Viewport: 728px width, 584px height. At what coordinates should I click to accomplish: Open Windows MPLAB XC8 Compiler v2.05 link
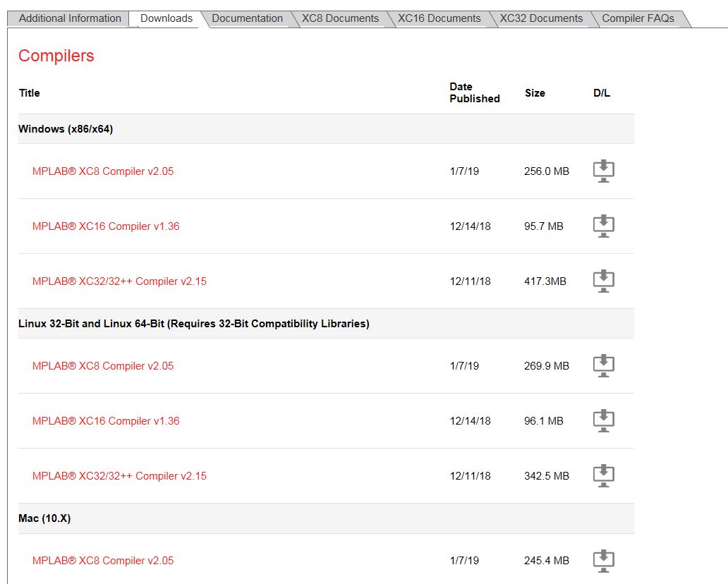(x=103, y=171)
